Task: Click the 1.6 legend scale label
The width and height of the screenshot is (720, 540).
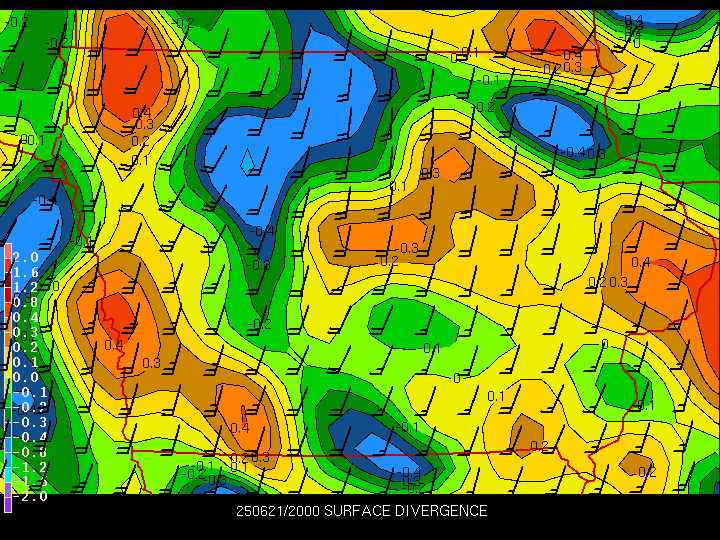Action: [x=26, y=272]
